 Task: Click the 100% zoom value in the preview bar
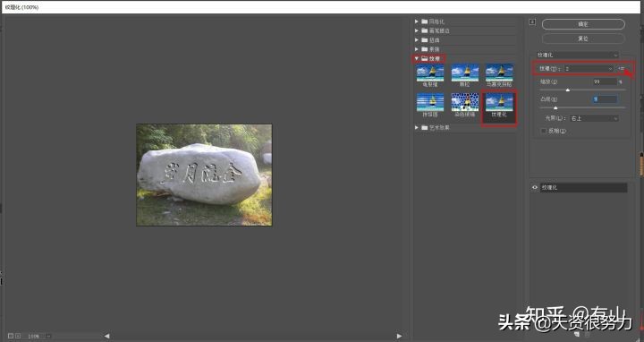coord(34,337)
